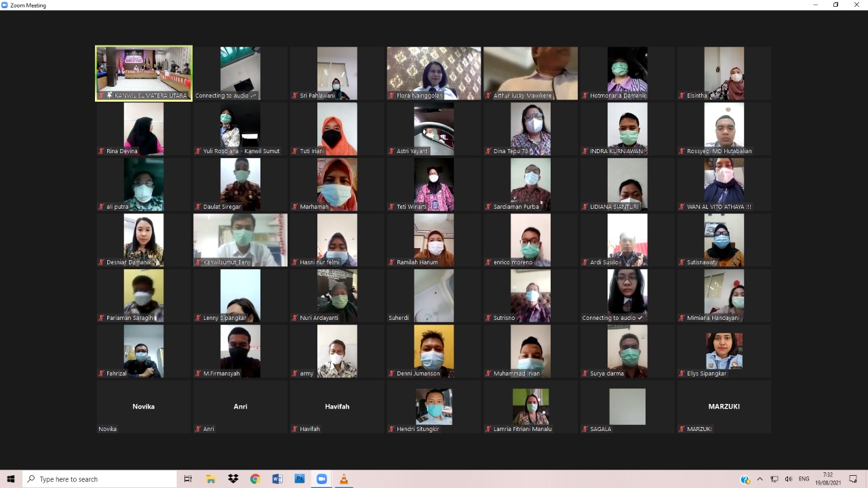Open VLC media player from the taskbar
The image size is (868, 488).
pos(343,479)
